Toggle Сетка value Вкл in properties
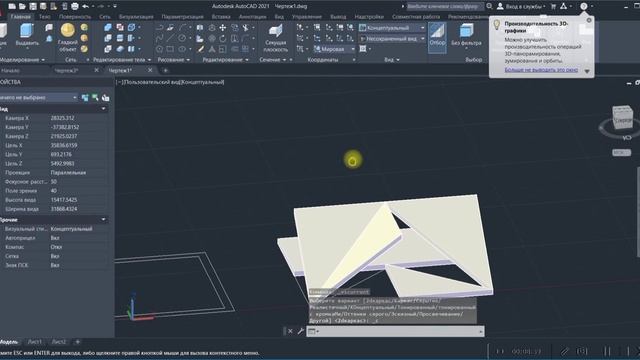The image size is (640, 360). tap(55, 256)
